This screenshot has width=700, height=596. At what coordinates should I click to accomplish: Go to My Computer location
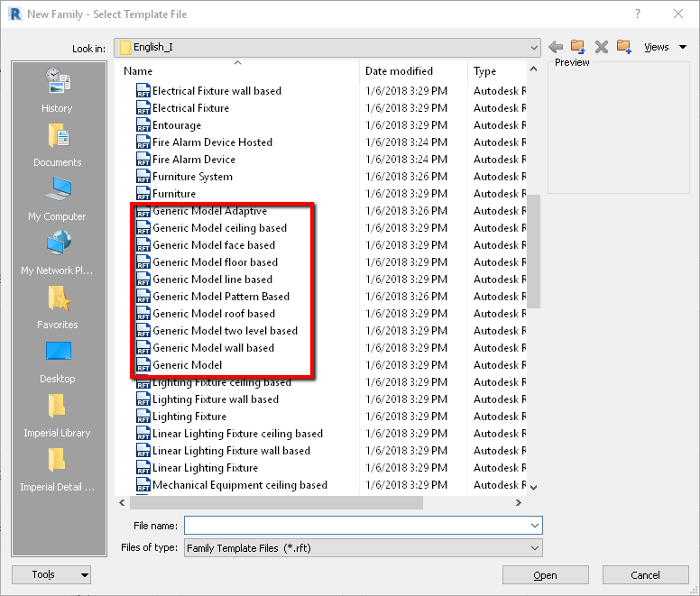click(x=59, y=198)
